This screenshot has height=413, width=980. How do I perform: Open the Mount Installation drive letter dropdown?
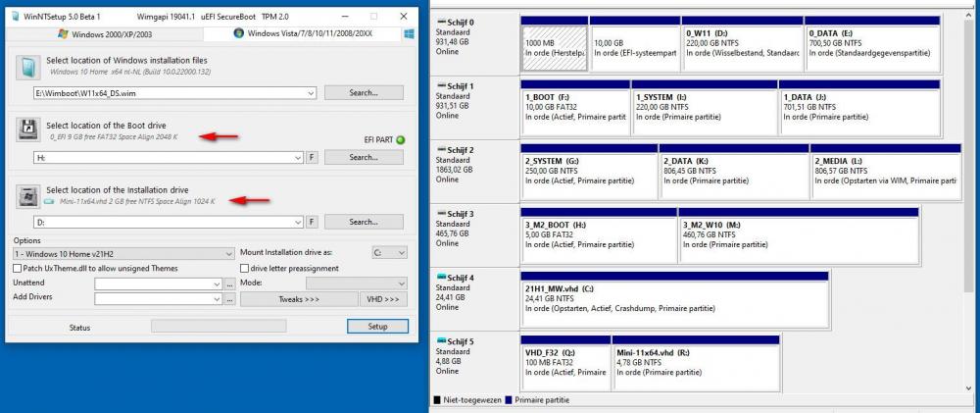[x=400, y=253]
